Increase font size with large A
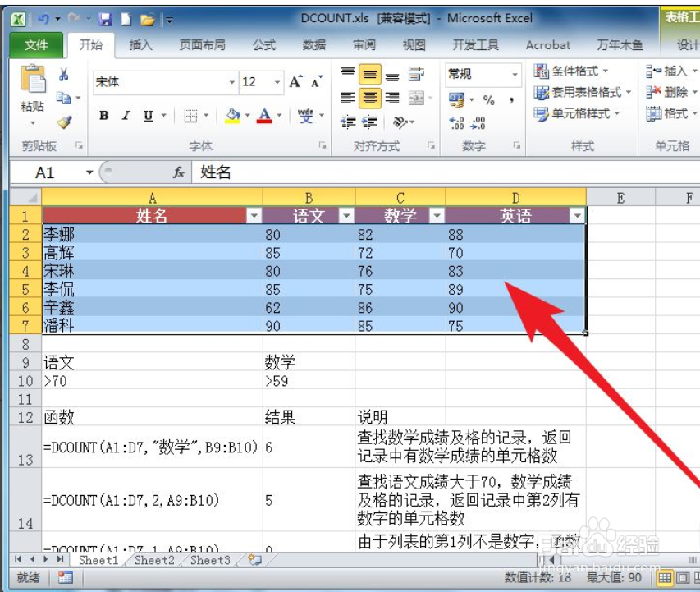Screen dimensions: 700x592 (x=295, y=82)
